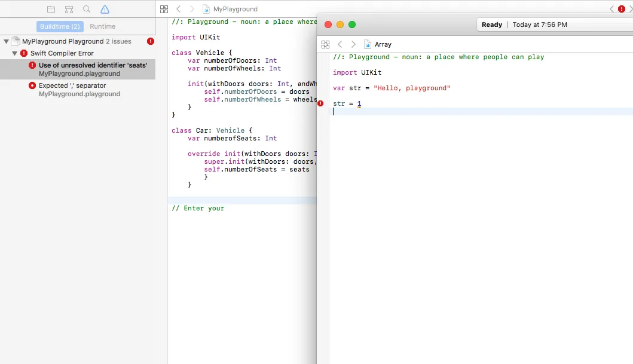Open the project navigator folder icon
Screen dimensions: 633x364
[x=51, y=9]
